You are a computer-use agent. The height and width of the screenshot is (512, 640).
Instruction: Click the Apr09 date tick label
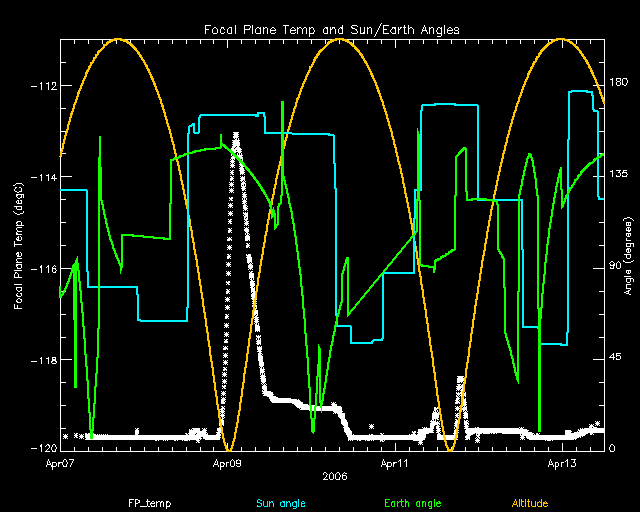pos(228,464)
